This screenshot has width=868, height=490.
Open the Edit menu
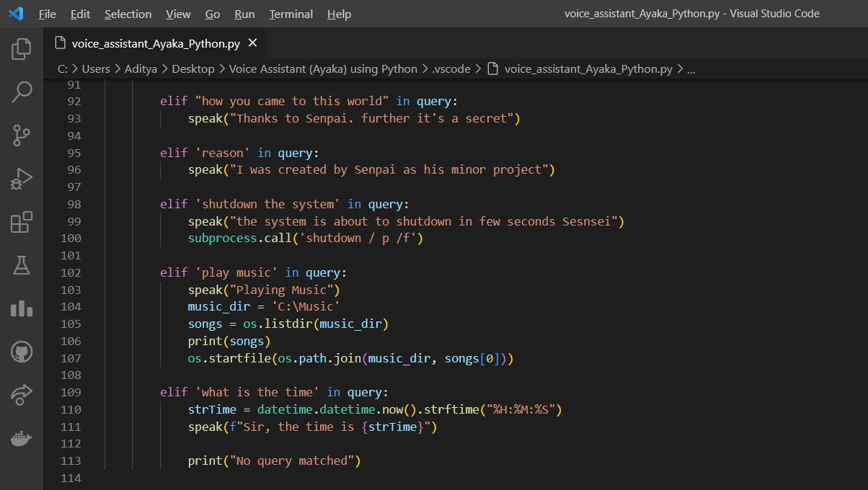81,14
